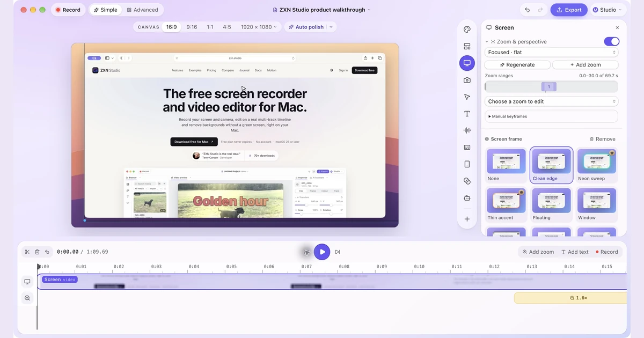Click the scissors split icon in timeline
The height and width of the screenshot is (338, 644).
coord(27,252)
